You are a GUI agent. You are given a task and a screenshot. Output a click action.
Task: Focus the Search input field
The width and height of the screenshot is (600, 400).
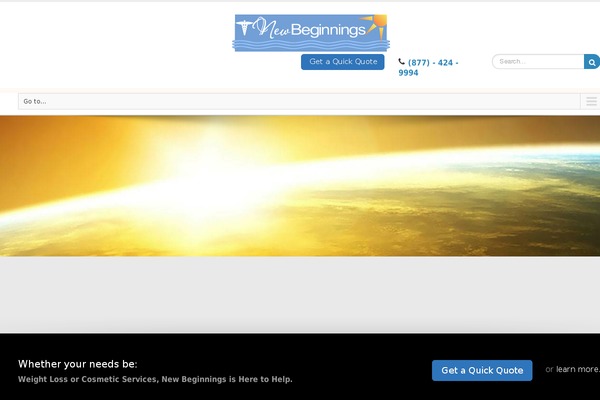click(x=538, y=62)
